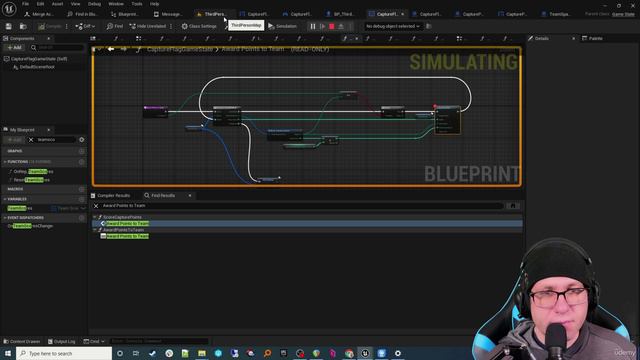This screenshot has height=360, width=640.
Task: Switch to the TeamSpa asset tab
Action: click(x=556, y=14)
